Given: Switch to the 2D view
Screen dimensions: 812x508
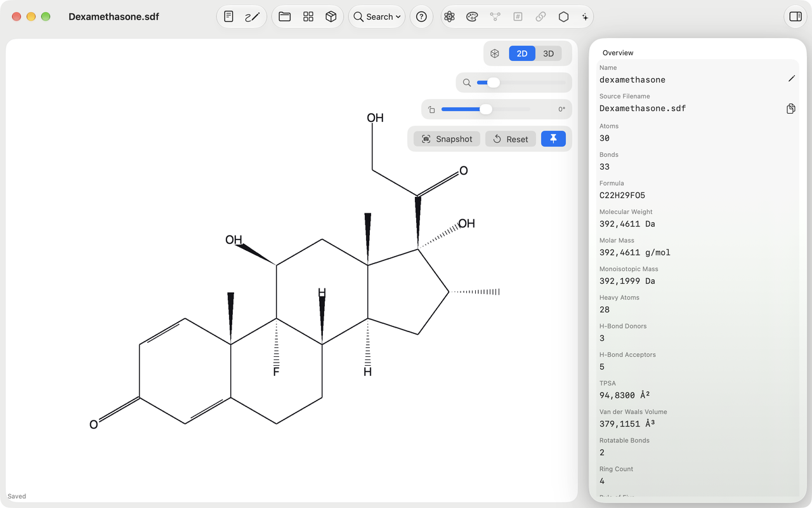Looking at the screenshot, I should [522, 53].
